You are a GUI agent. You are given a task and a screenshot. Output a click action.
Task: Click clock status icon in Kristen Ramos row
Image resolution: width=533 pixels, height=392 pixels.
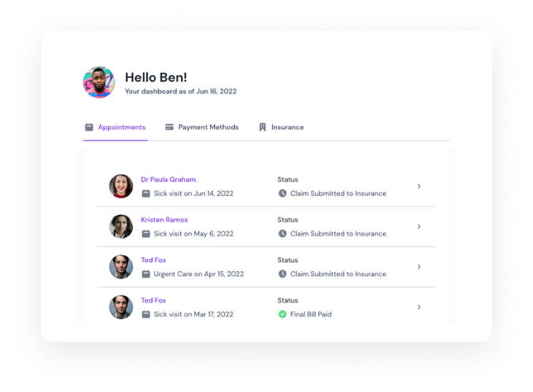point(282,233)
